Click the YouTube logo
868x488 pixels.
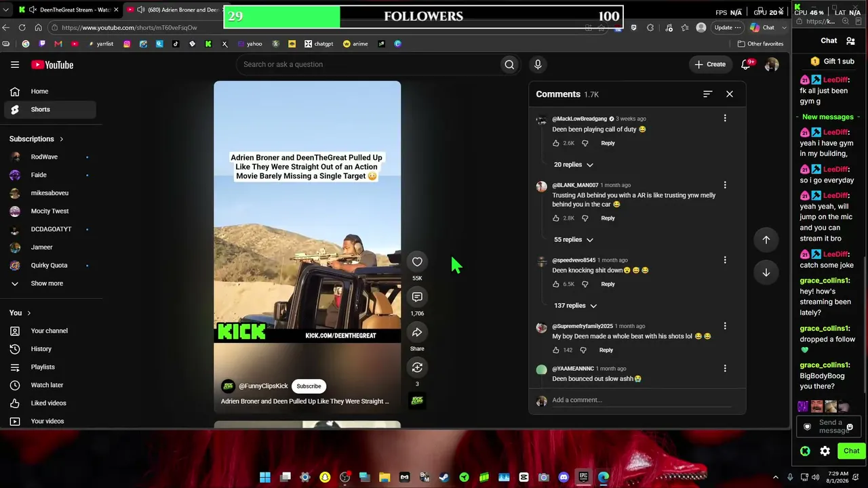click(x=52, y=65)
